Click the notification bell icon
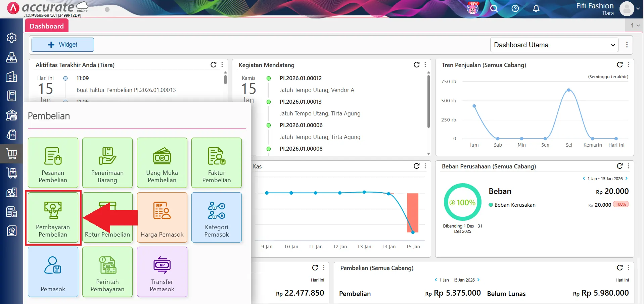Screen dimensions: 644x304 click(536, 9)
